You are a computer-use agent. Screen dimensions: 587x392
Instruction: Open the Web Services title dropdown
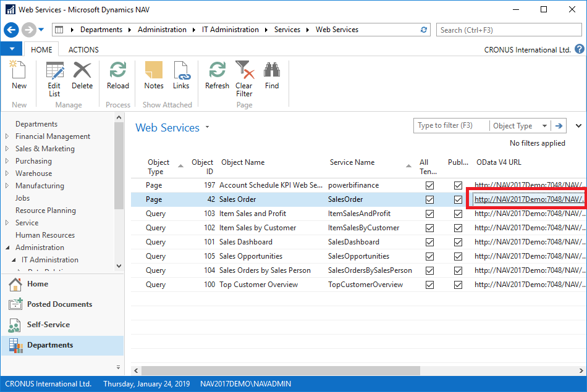(208, 127)
